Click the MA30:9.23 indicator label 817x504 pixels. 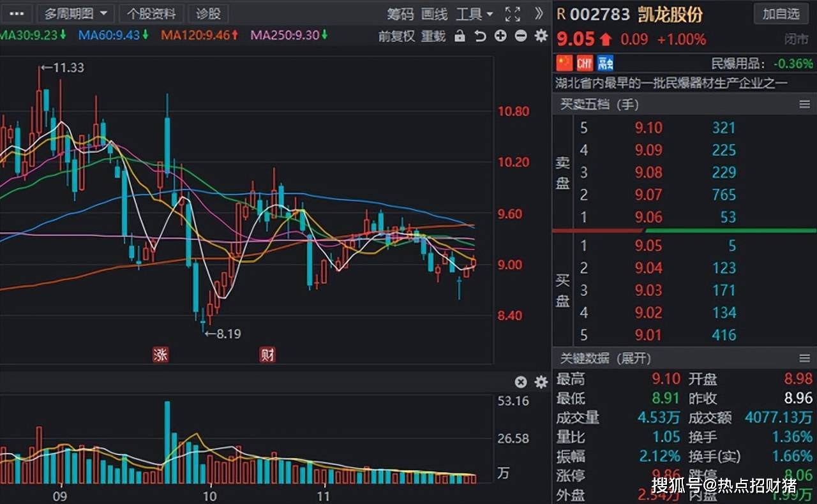[x=33, y=35]
